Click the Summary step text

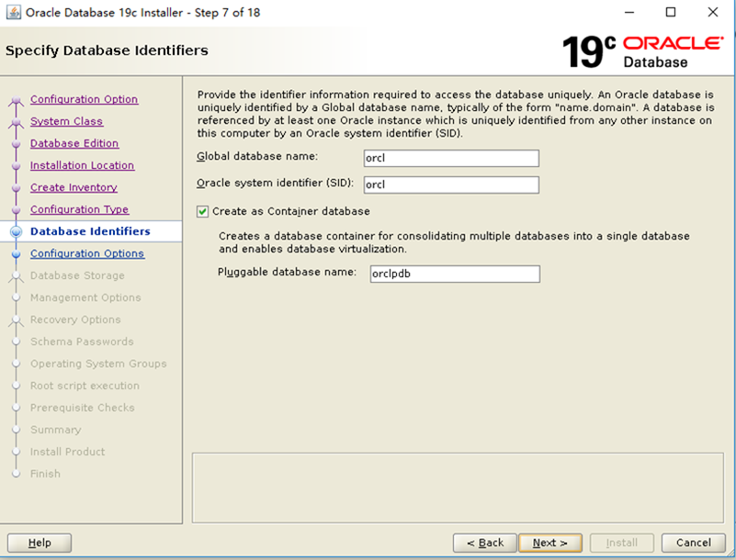coord(56,430)
